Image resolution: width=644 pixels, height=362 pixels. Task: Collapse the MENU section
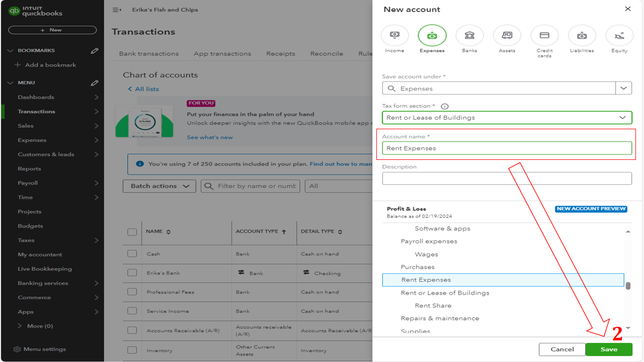click(11, 83)
